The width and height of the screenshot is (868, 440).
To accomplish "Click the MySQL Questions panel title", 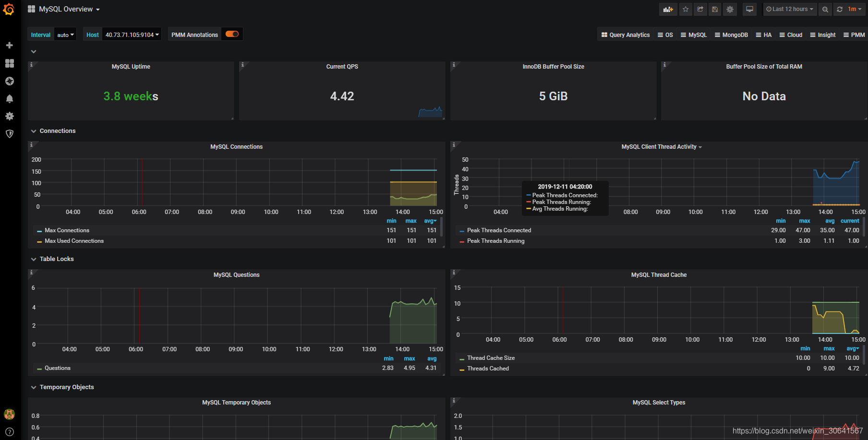I will click(x=237, y=275).
